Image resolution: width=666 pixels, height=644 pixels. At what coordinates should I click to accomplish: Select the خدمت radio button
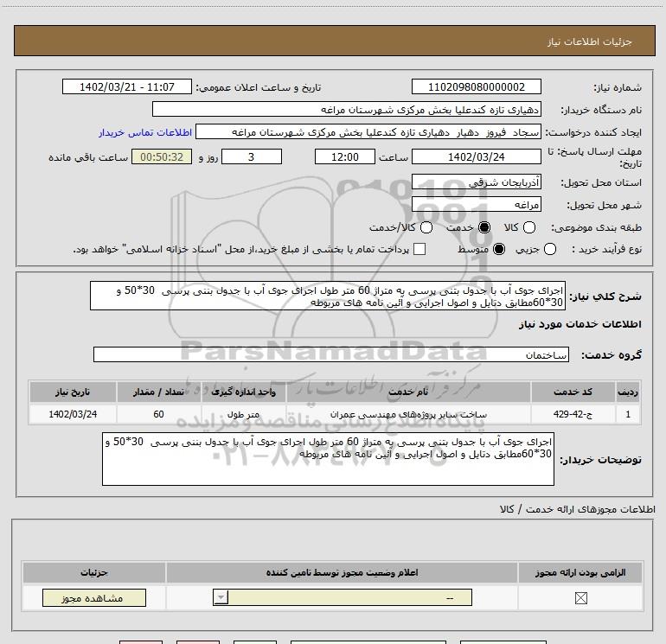pos(484,227)
